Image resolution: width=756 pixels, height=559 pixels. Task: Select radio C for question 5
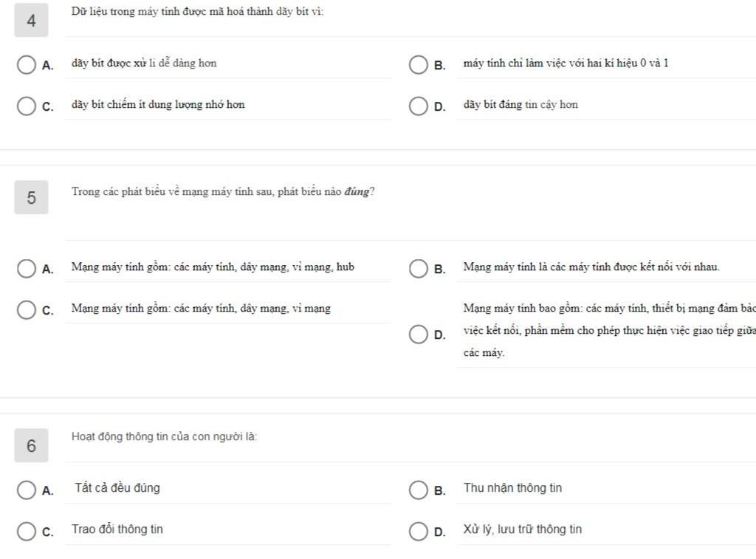point(27,309)
